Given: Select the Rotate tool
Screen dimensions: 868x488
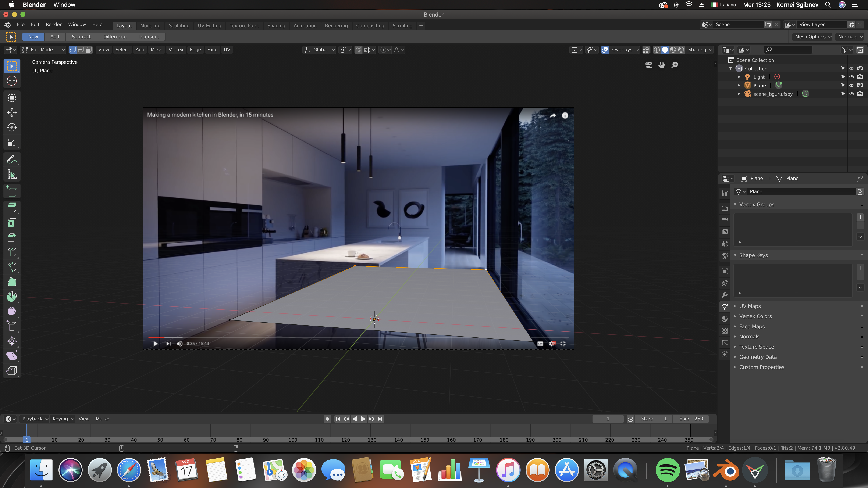Looking at the screenshot, I should pyautogui.click(x=12, y=127).
